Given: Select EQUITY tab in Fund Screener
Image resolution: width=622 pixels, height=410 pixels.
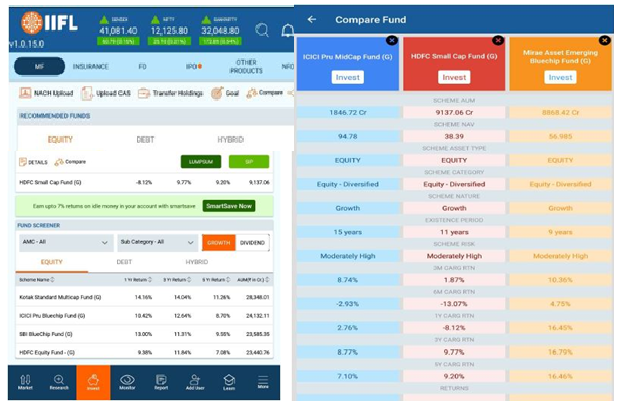Looking at the screenshot, I should [52, 262].
